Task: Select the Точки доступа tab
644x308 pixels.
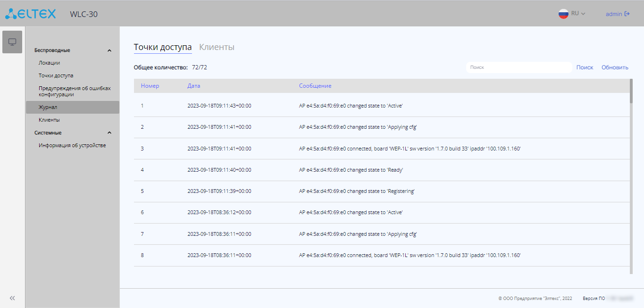Action: point(163,47)
